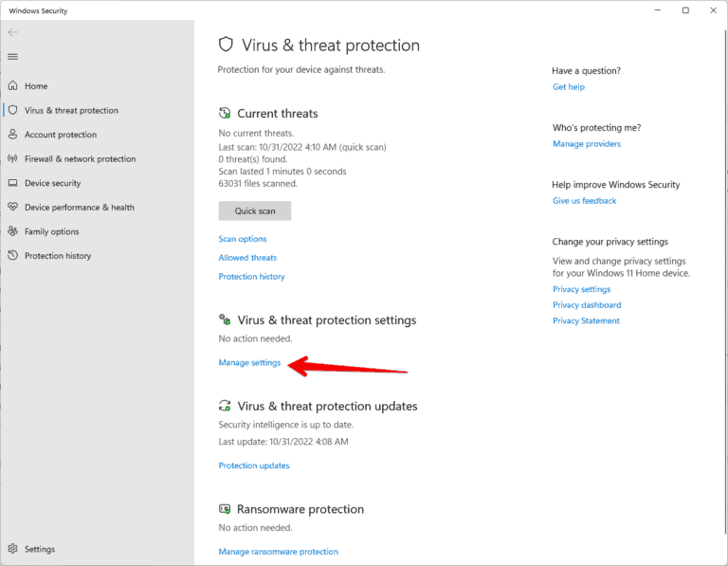Click the Settings gear icon
Image resolution: width=728 pixels, height=566 pixels.
click(13, 549)
